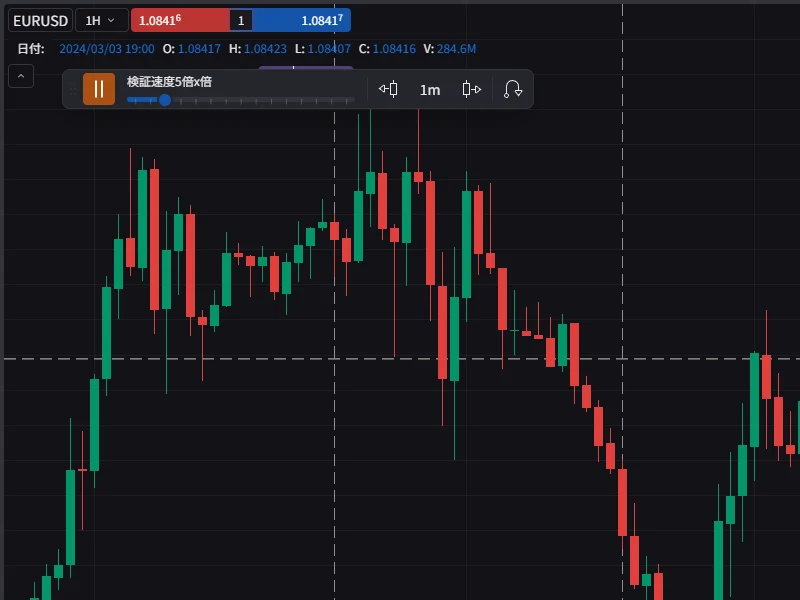The width and height of the screenshot is (800, 600).
Task: Click the volume value 284.6M
Action: coord(456,49)
